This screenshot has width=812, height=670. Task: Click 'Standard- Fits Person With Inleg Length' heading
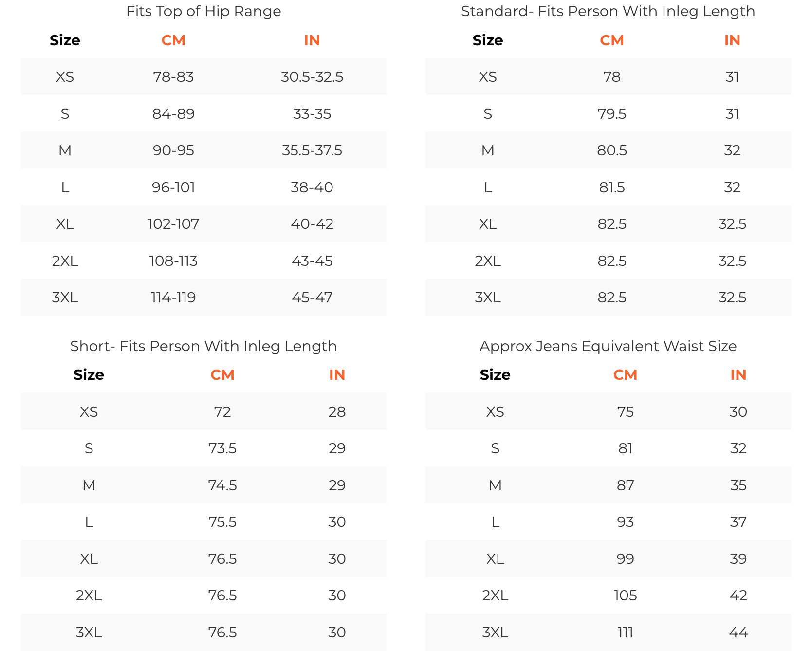[x=608, y=11]
